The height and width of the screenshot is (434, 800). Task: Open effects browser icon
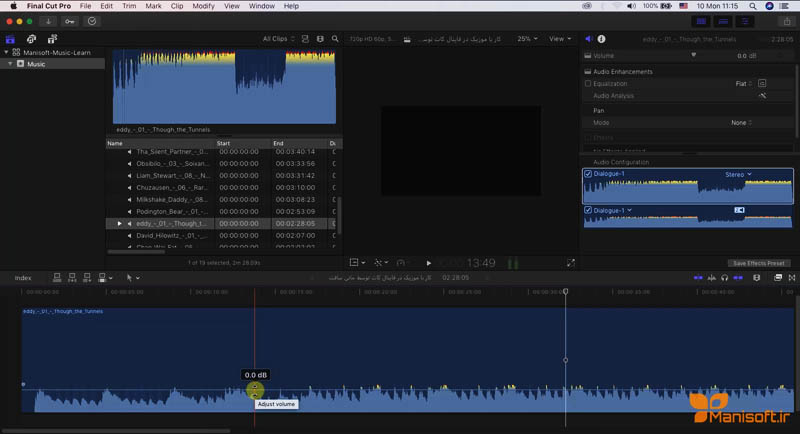[778, 277]
